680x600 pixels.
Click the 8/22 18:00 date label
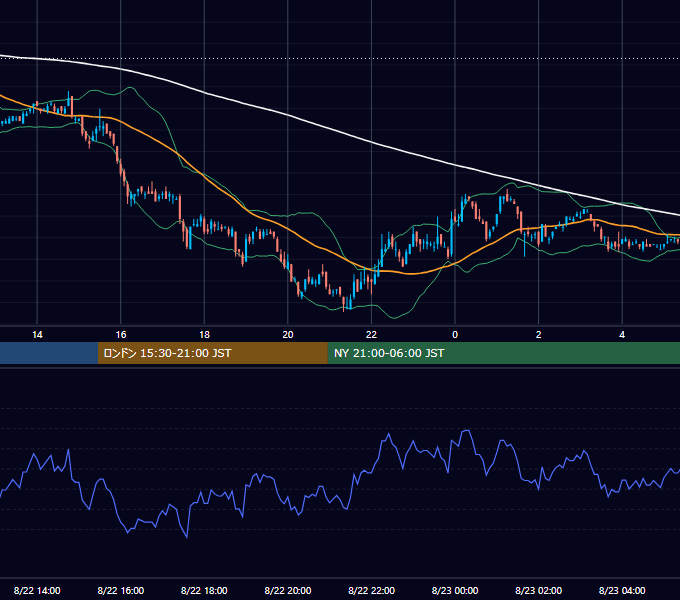[x=204, y=590]
